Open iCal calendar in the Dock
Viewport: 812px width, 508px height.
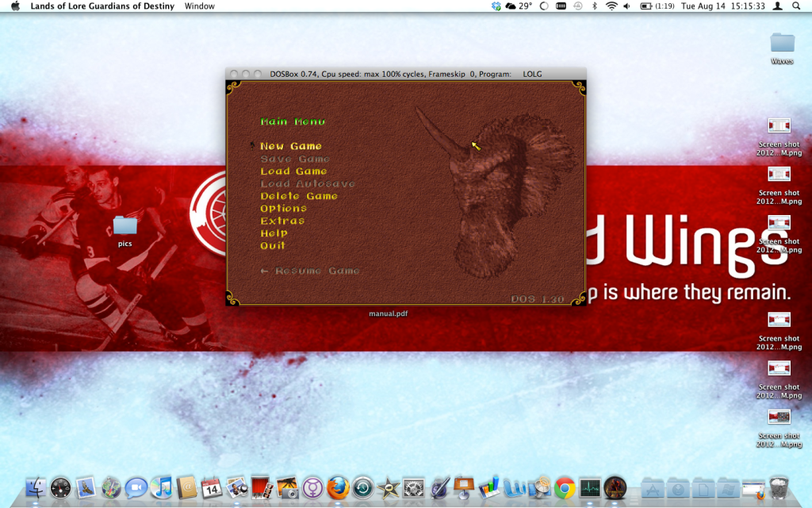(212, 488)
